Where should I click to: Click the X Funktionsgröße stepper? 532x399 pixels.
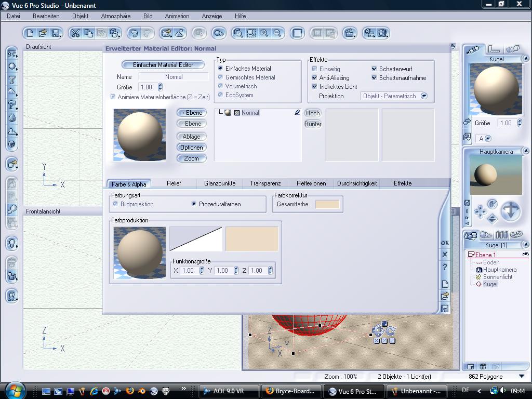(202, 270)
